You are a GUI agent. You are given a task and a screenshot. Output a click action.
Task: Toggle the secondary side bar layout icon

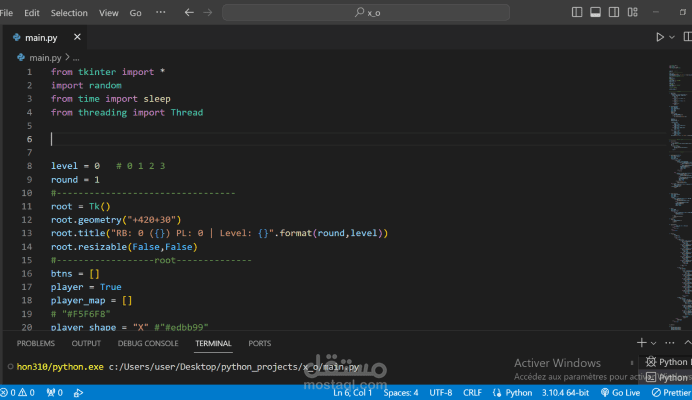614,12
